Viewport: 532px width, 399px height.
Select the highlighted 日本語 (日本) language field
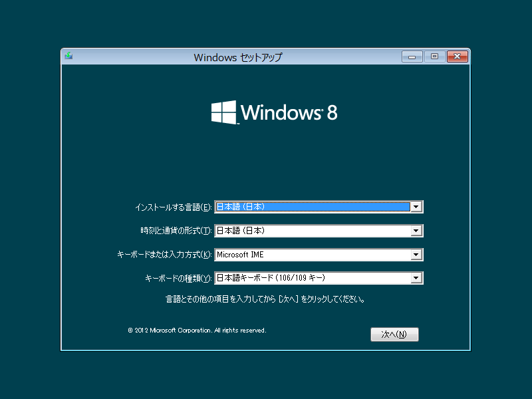click(x=312, y=207)
